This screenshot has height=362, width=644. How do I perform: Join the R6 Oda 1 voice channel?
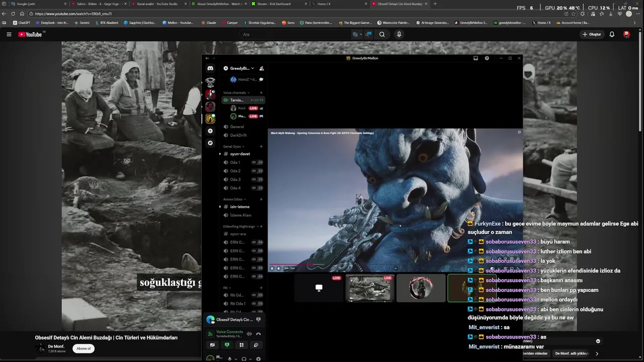click(x=244, y=304)
